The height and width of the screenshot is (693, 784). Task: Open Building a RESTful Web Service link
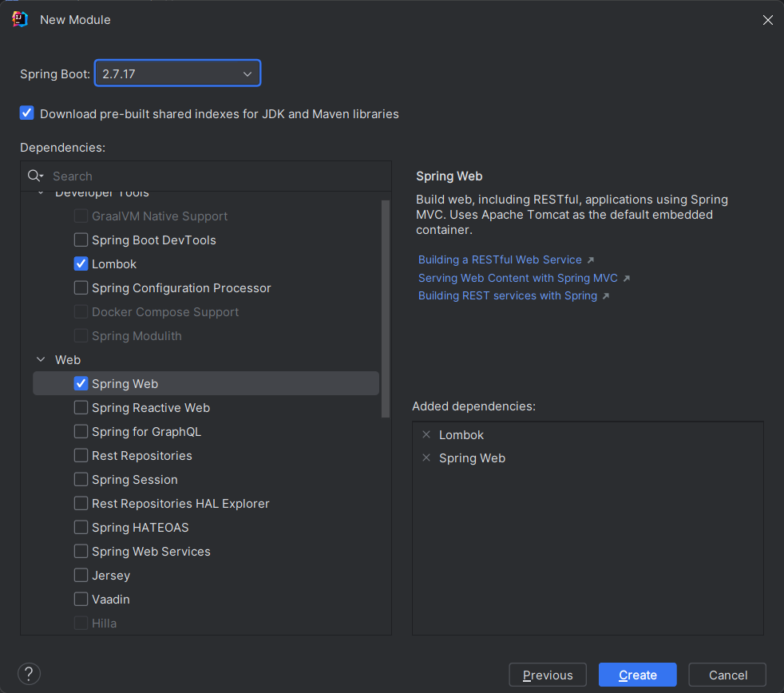(x=500, y=260)
